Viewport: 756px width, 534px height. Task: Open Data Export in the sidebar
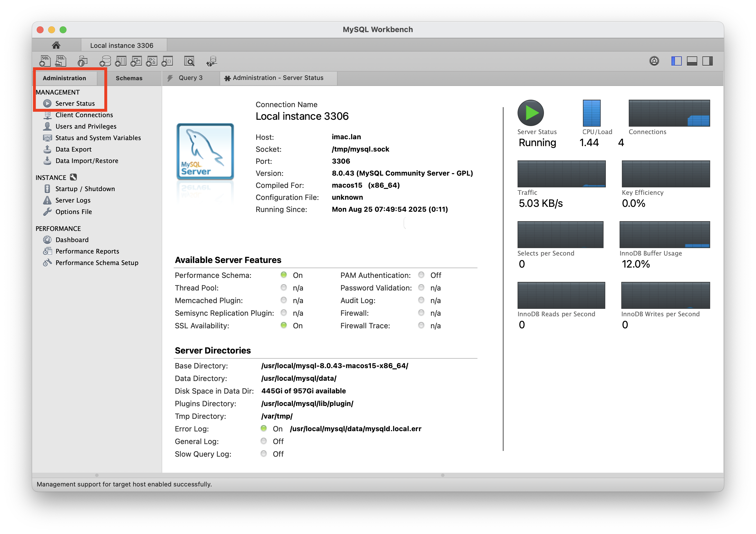coord(73,150)
